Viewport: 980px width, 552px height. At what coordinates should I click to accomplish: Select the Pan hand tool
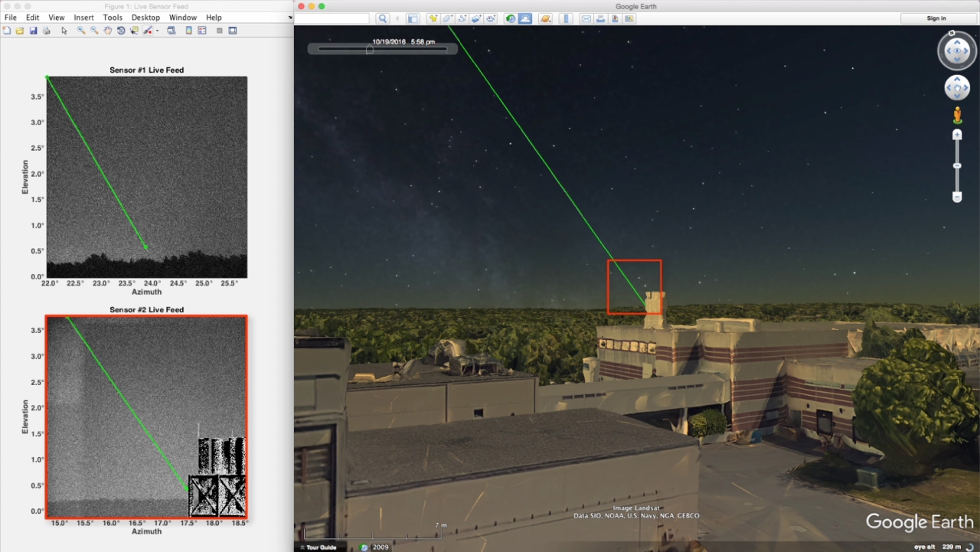[107, 31]
